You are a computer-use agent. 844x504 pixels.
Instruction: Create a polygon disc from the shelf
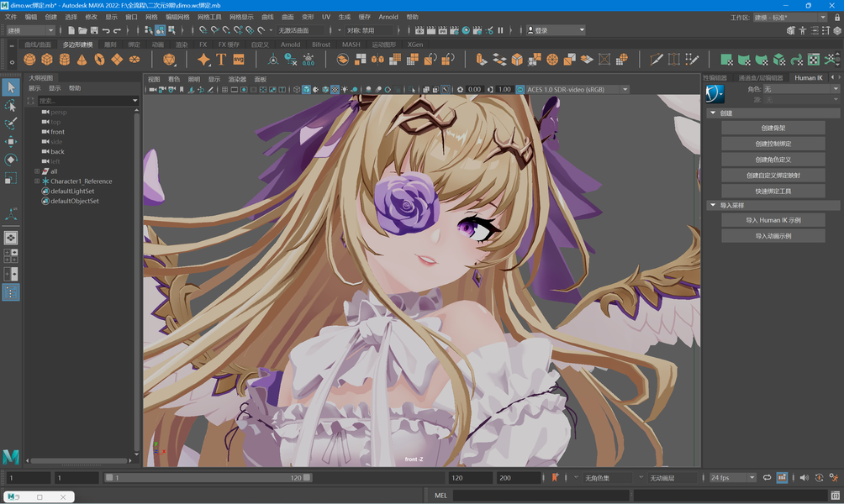(135, 59)
